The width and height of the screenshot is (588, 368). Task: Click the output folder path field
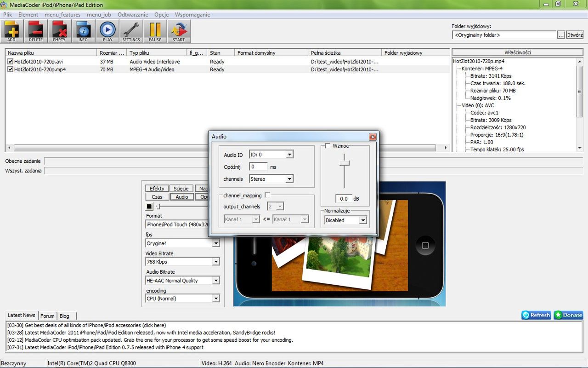504,35
